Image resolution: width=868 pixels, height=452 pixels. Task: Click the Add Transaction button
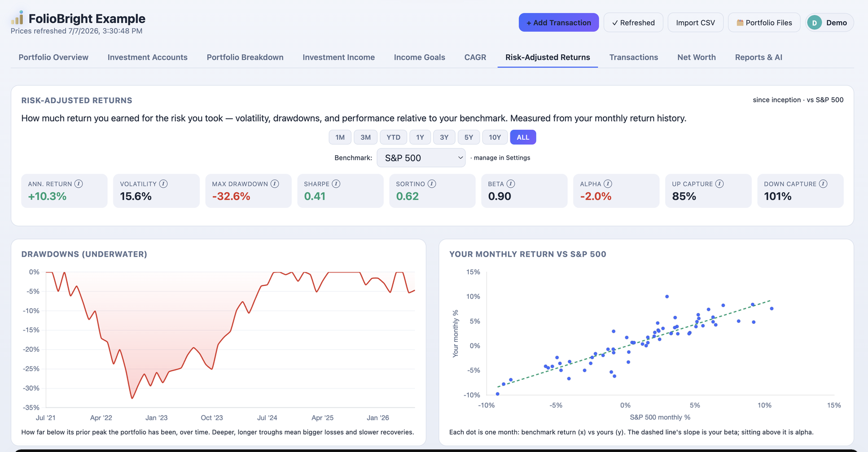click(x=559, y=23)
